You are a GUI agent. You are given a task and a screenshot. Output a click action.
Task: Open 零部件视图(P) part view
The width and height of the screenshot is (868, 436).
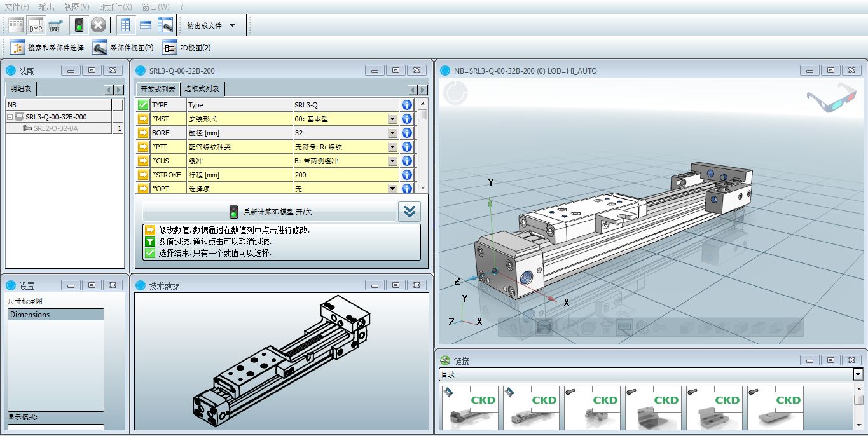[123, 48]
